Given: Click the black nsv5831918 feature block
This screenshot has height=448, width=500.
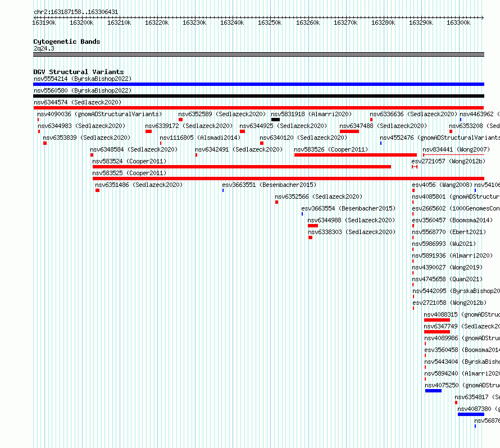Looking at the screenshot, I should tap(275, 120).
